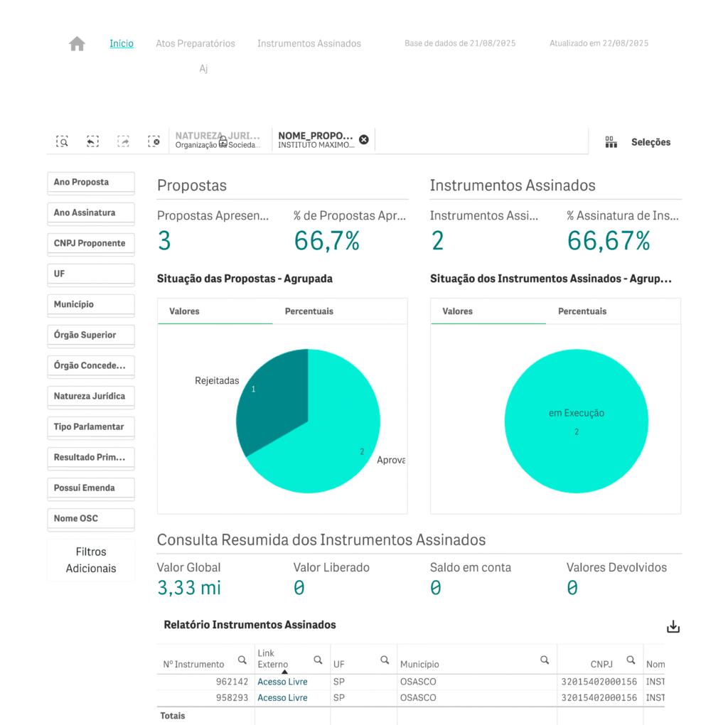Step back one selection
This screenshot has height=725, width=728.
pyautogui.click(x=92, y=141)
